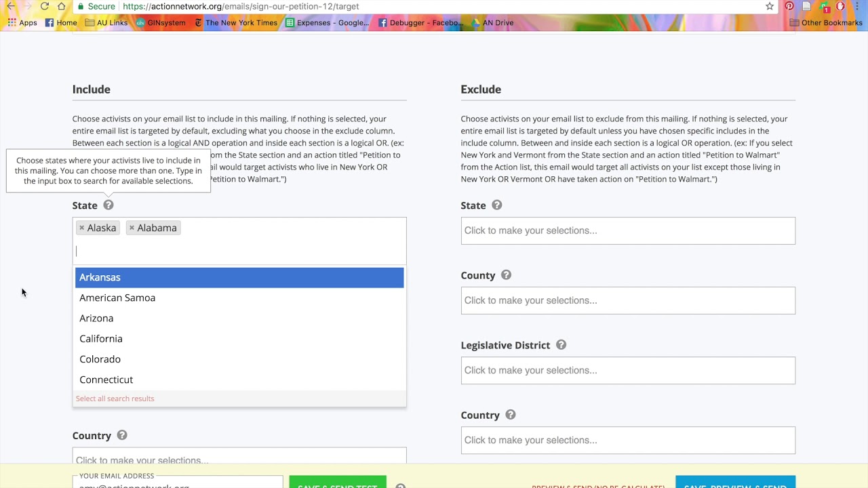Screen dimensions: 868x488
Task: Select Arkansas from the state list
Action: point(239,277)
